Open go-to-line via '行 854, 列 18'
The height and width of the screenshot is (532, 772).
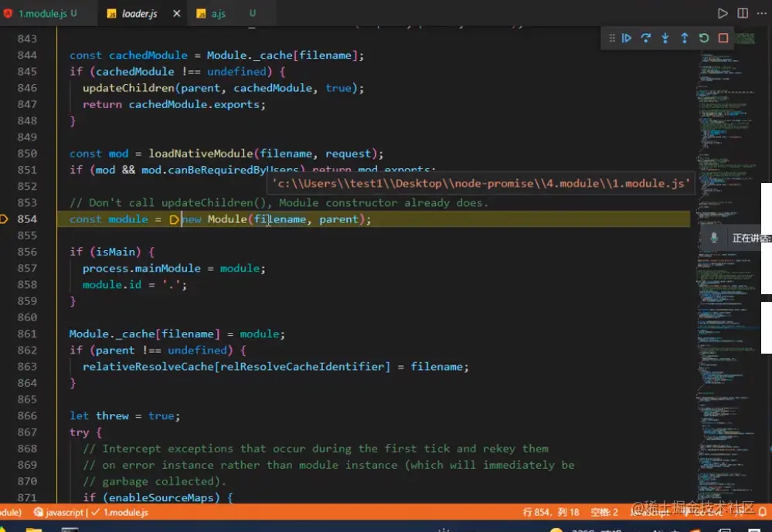point(550,513)
